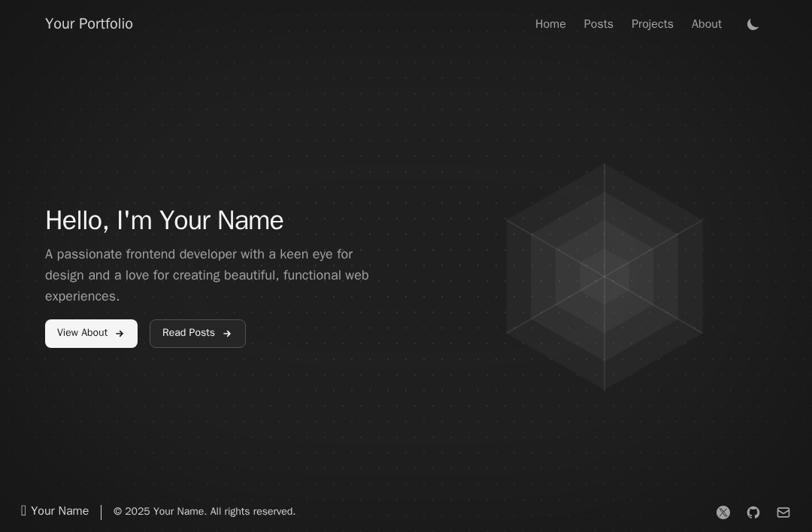
Task: Open the GitHub profile icon
Action: point(753,512)
